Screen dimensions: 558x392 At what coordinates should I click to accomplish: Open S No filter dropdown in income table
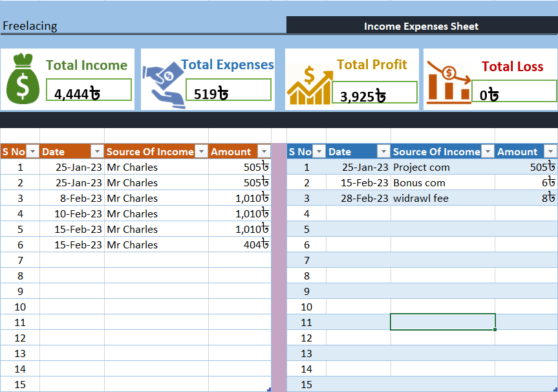pos(33,152)
